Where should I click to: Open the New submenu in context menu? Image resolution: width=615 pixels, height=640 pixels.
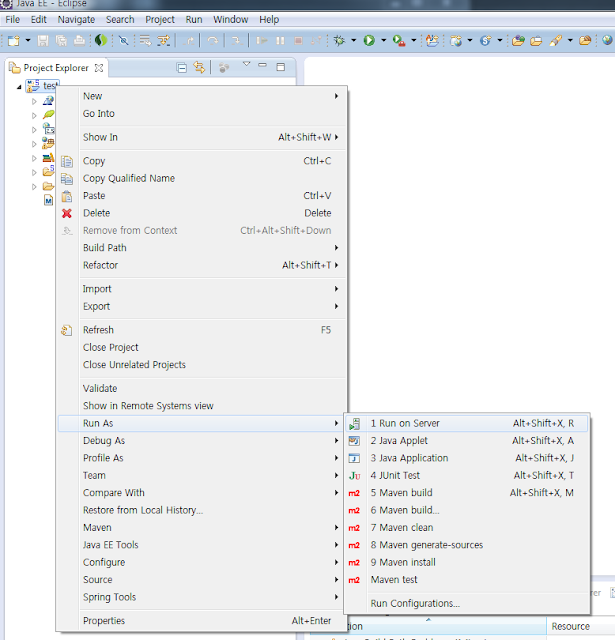pyautogui.click(x=202, y=96)
